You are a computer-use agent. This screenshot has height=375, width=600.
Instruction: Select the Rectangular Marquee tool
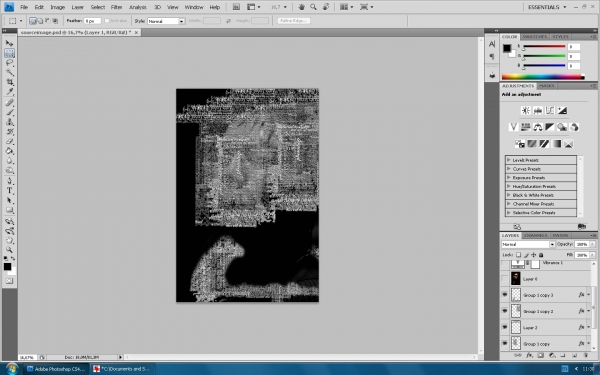pos(10,53)
